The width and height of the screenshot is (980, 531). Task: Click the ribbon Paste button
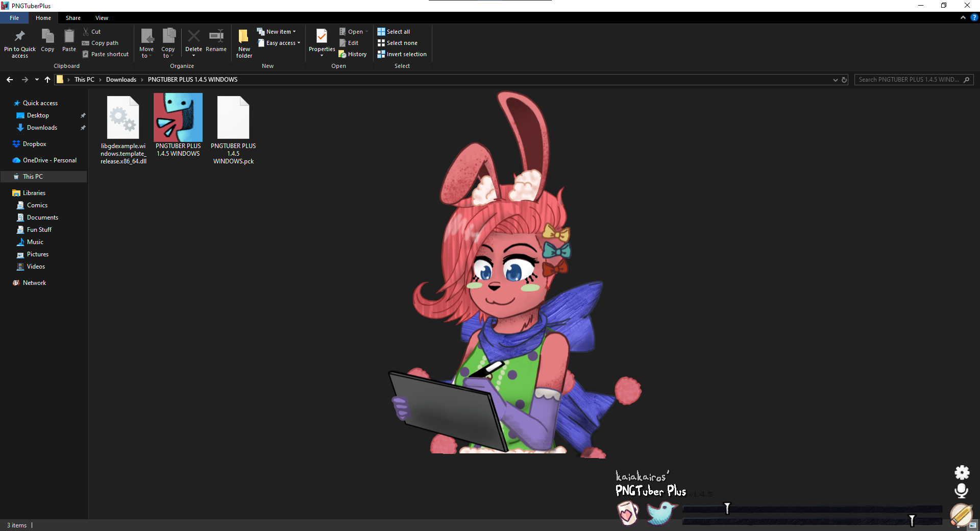pyautogui.click(x=69, y=41)
